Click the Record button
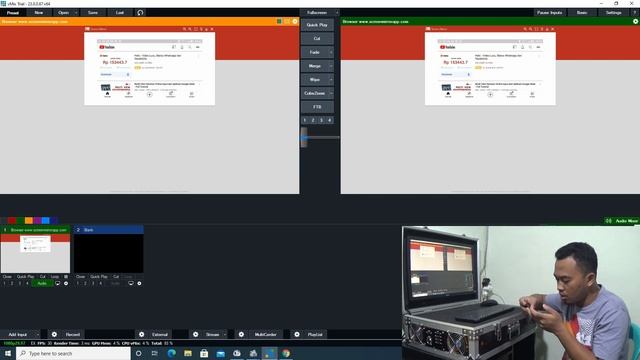 pyautogui.click(x=73, y=334)
